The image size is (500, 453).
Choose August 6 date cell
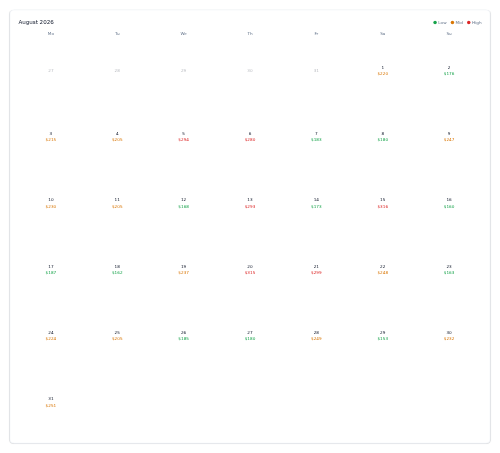pyautogui.click(x=250, y=136)
